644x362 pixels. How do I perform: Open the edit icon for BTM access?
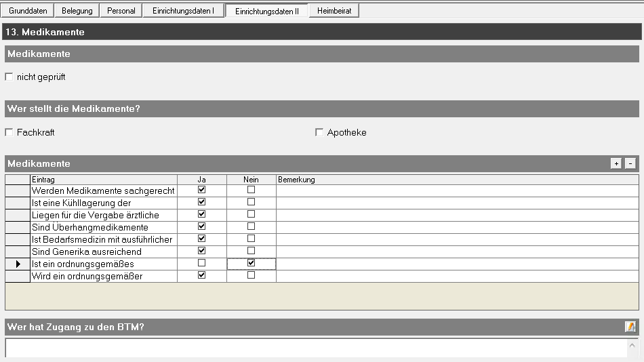[x=630, y=327]
